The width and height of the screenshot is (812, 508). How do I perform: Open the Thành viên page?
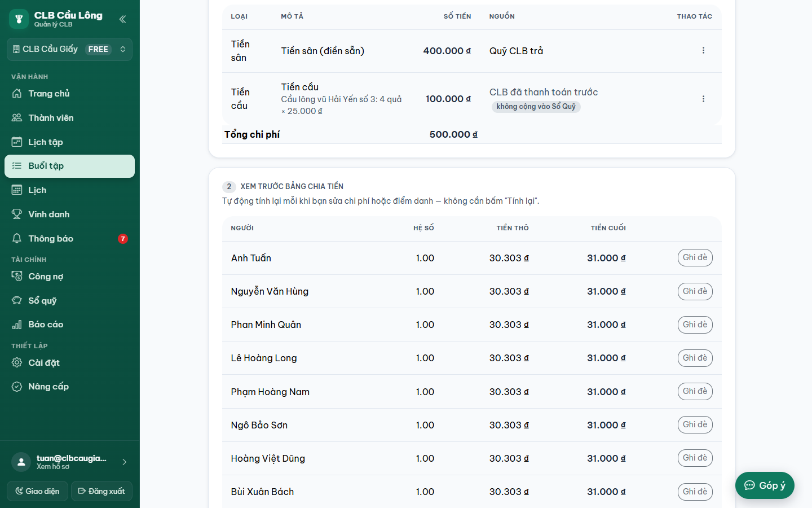69,118
